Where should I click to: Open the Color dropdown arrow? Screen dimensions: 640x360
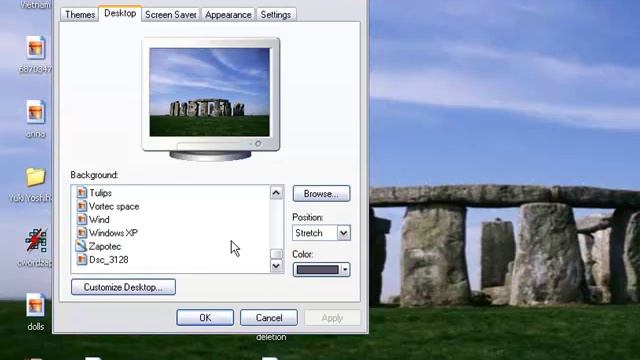pyautogui.click(x=345, y=269)
